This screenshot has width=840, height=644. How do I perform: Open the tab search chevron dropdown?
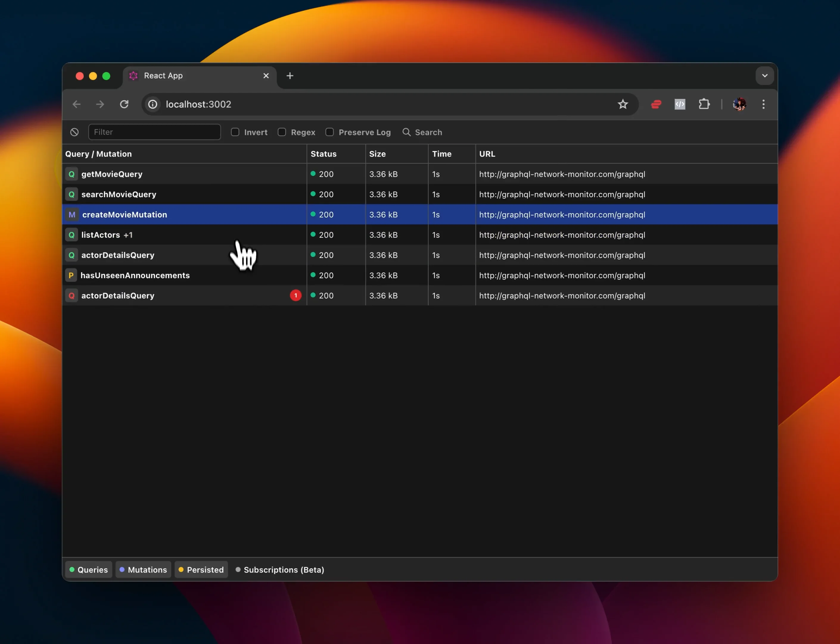pyautogui.click(x=765, y=76)
